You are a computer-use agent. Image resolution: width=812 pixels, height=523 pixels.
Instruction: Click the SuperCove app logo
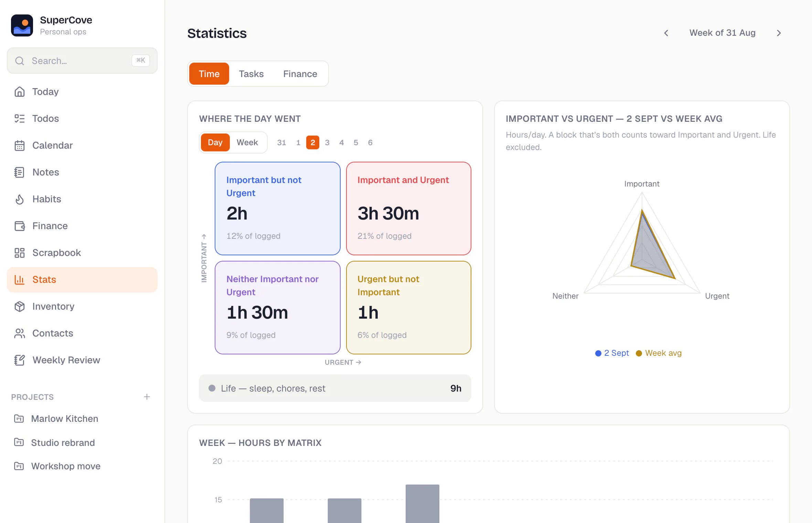(x=22, y=25)
